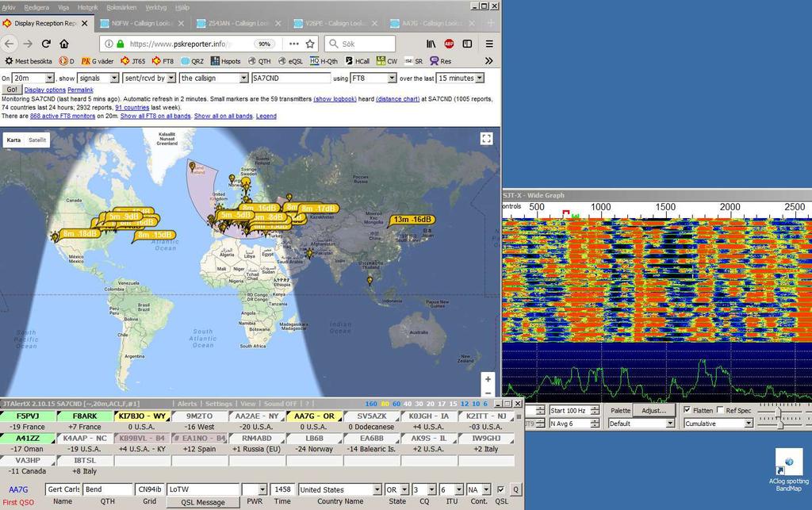
Task: Open the distance chart link
Action: click(x=398, y=99)
